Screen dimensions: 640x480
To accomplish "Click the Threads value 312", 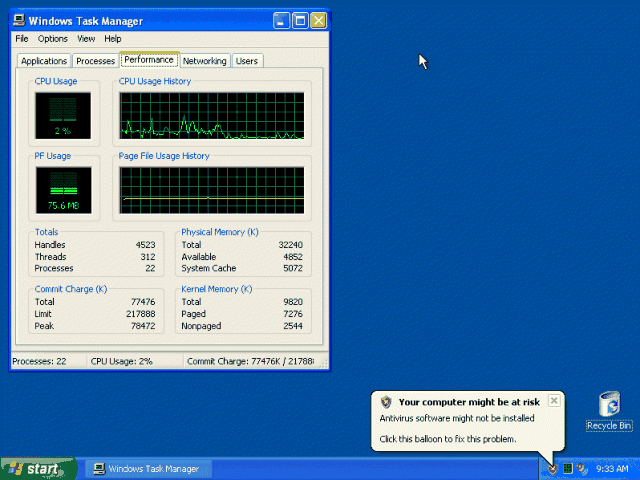I will [x=148, y=257].
